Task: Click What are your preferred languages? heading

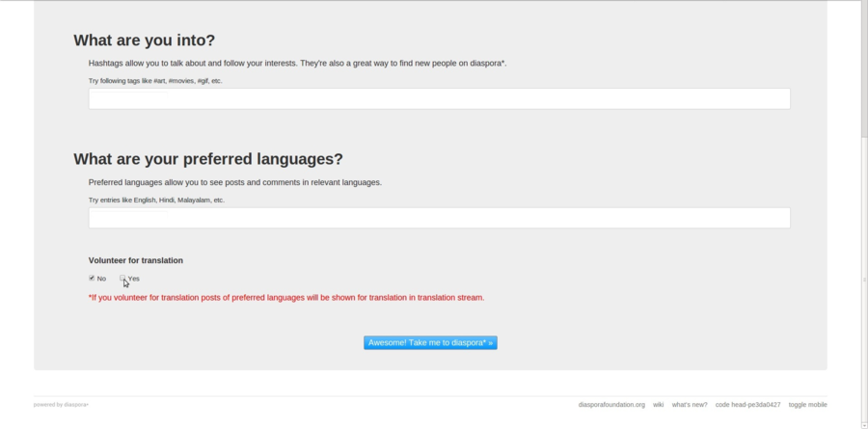Action: tap(208, 159)
